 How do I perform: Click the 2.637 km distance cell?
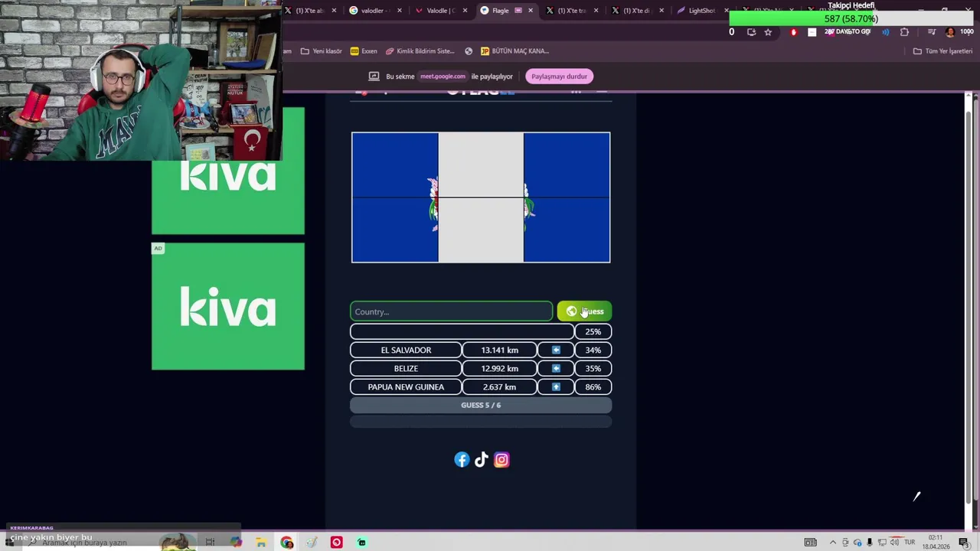(500, 386)
